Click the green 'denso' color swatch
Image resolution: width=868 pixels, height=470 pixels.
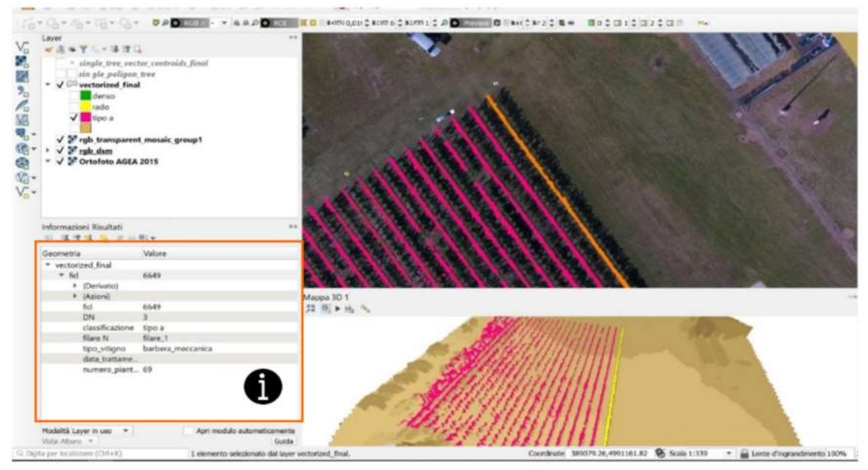coord(86,96)
